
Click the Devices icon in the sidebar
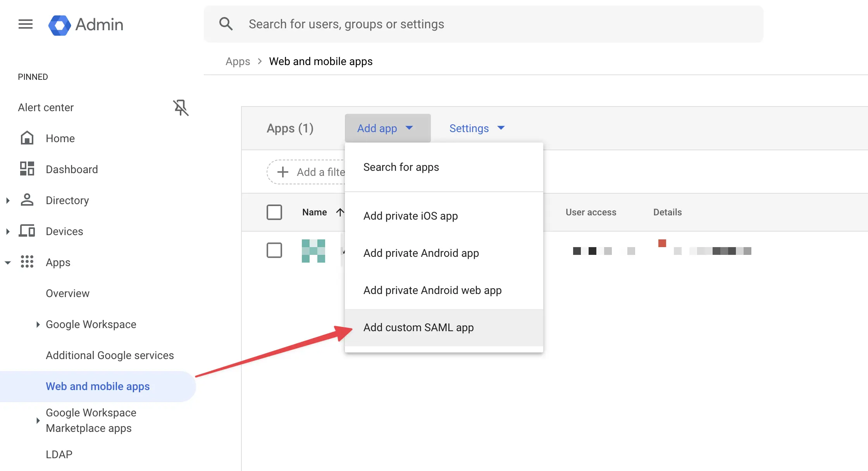pyautogui.click(x=27, y=231)
